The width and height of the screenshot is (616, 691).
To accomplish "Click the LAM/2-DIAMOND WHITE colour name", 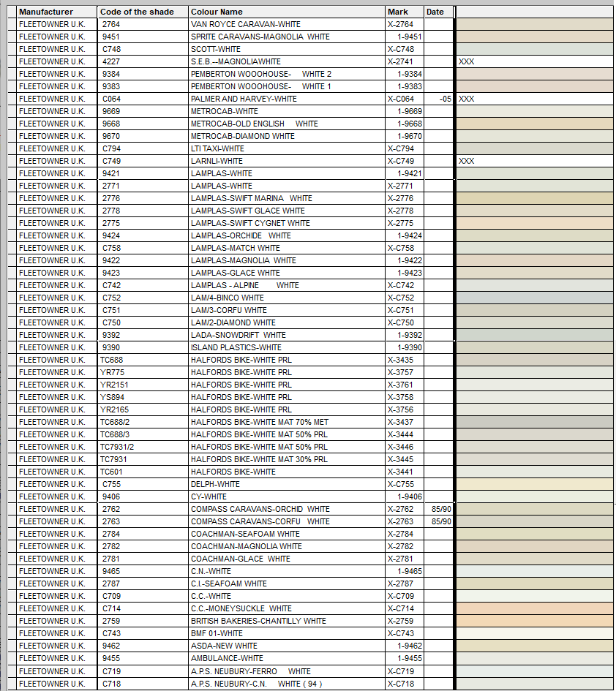I will [233, 322].
